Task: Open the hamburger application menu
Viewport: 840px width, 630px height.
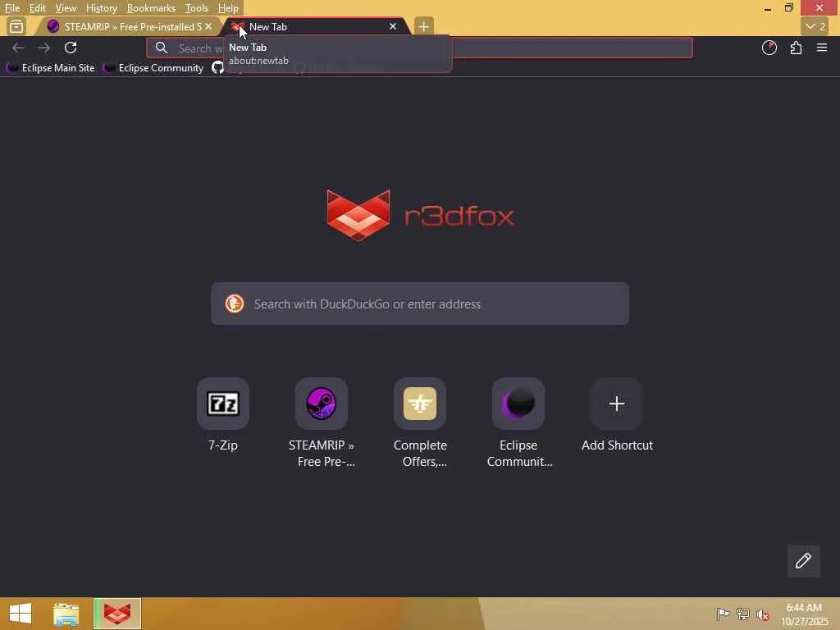Action: [822, 48]
